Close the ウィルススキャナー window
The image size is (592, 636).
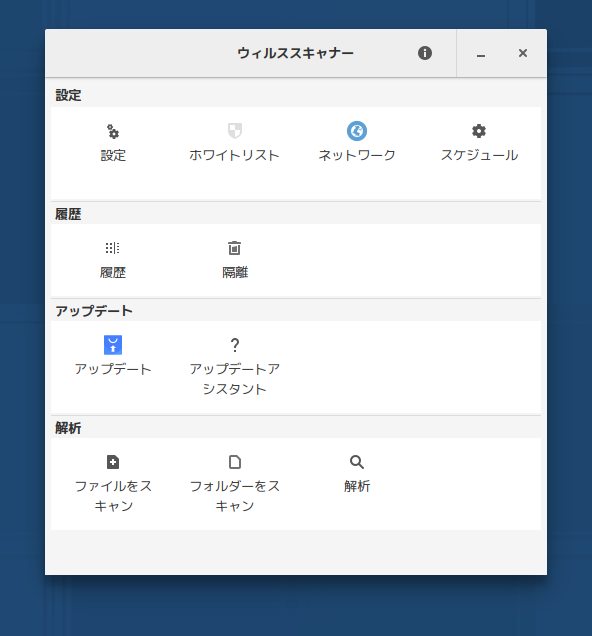click(523, 53)
